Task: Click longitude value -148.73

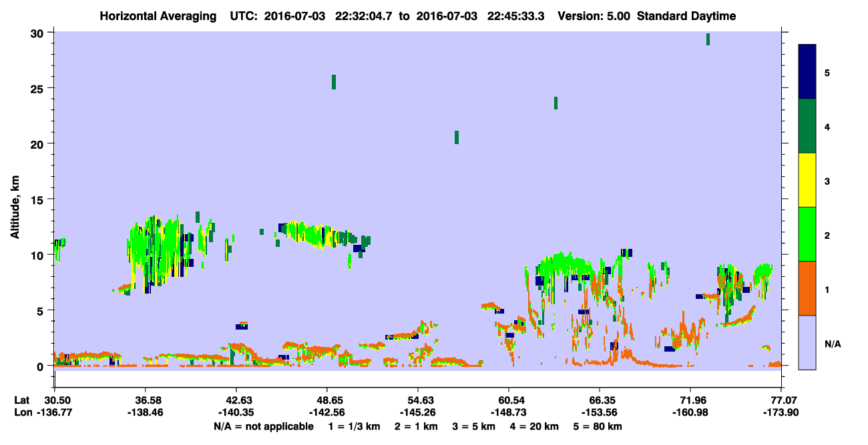Action: (x=508, y=413)
